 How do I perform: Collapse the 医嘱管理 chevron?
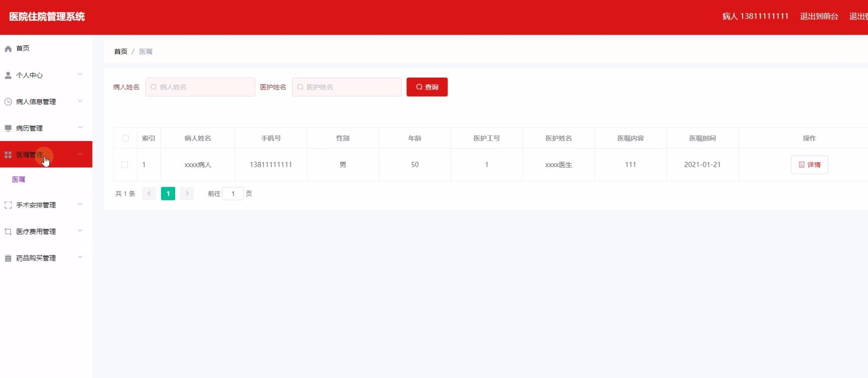pos(80,154)
